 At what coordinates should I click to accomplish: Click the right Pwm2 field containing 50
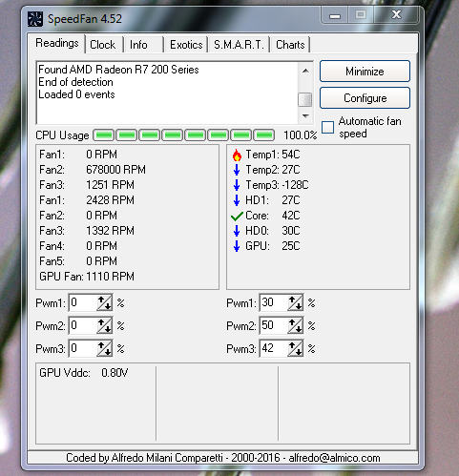point(274,325)
